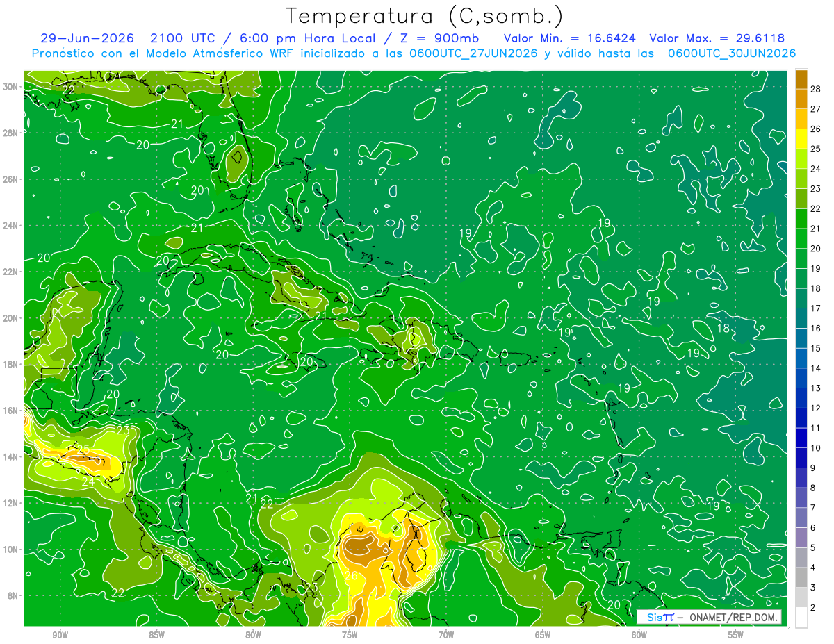Click the brown top swatch above 28 on scale

click(x=801, y=79)
